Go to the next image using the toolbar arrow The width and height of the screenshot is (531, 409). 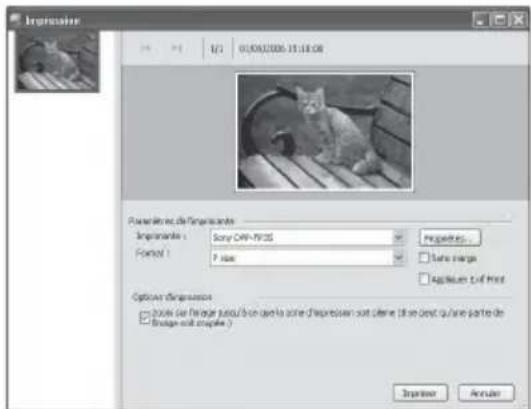coord(176,48)
